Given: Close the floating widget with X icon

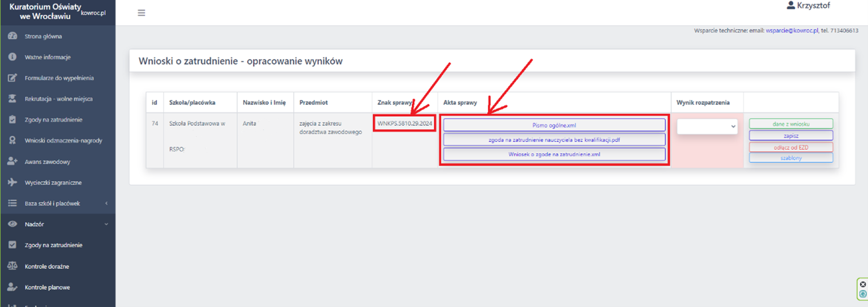Looking at the screenshot, I should click(863, 284).
